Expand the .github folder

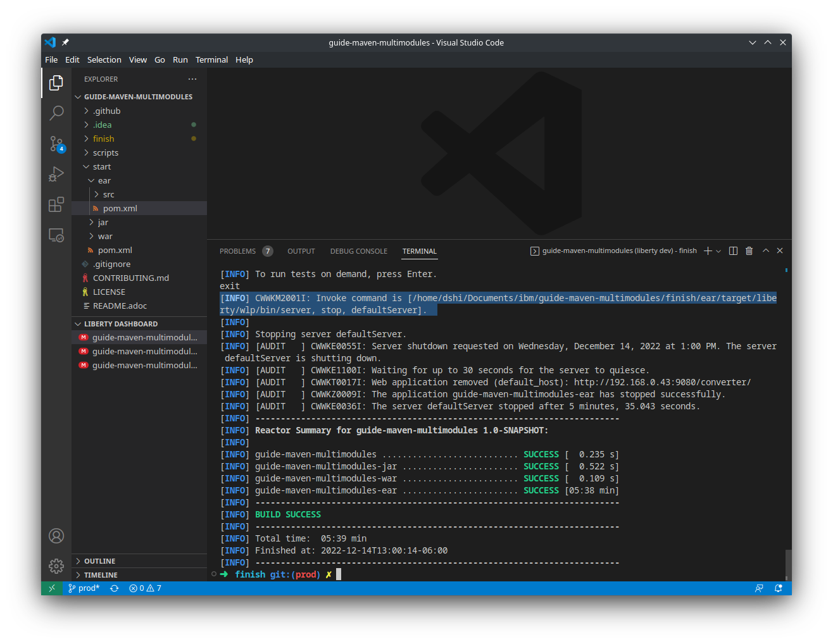139,111
